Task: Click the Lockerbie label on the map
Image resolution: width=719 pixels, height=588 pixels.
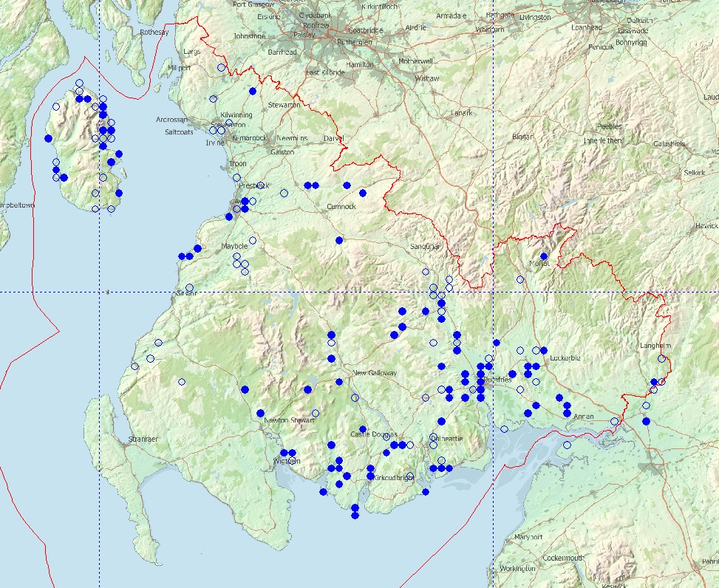Action: pyautogui.click(x=565, y=358)
